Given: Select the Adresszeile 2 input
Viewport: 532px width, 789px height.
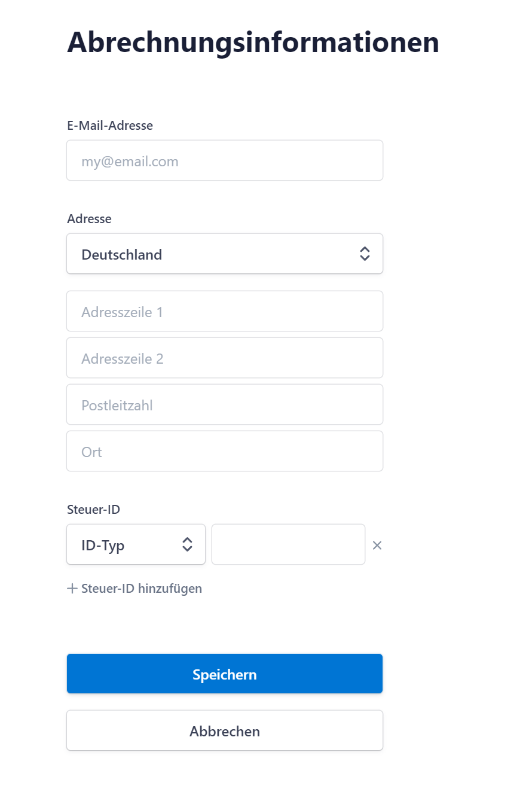Looking at the screenshot, I should [225, 358].
